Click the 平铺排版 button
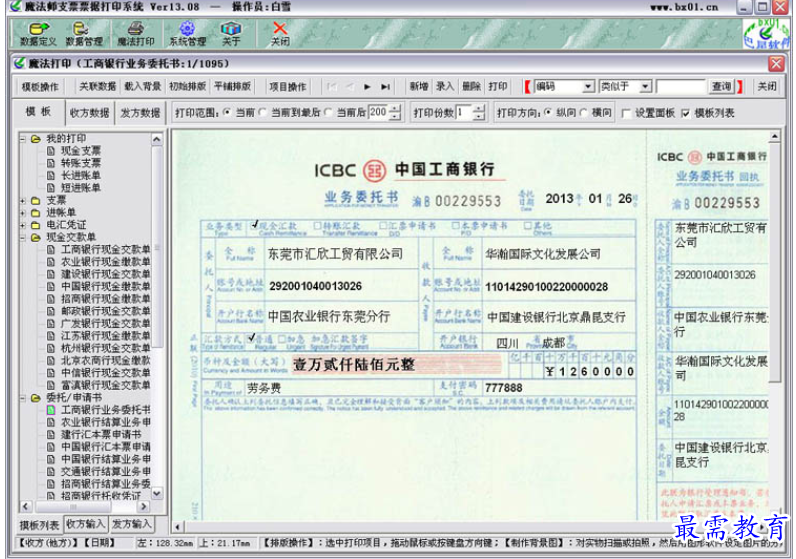 tap(233, 86)
